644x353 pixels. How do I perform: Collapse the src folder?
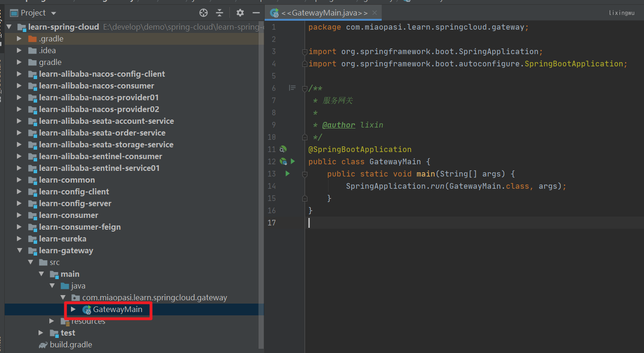point(31,262)
